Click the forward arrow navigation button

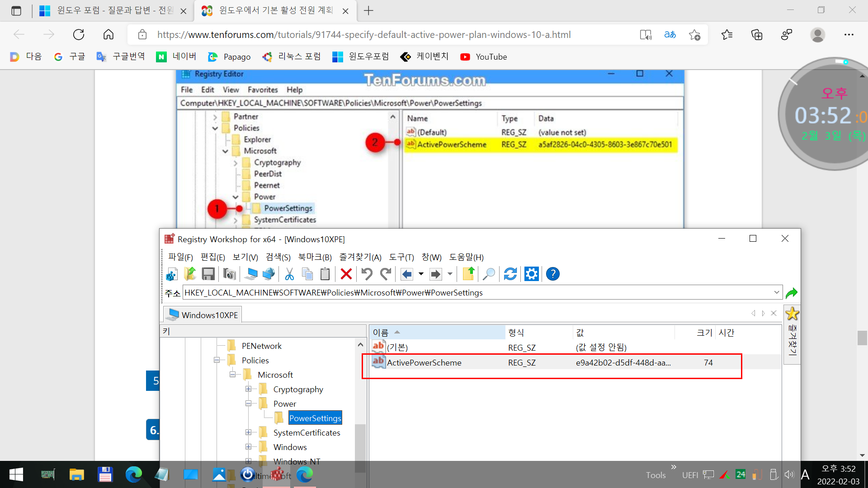(436, 274)
